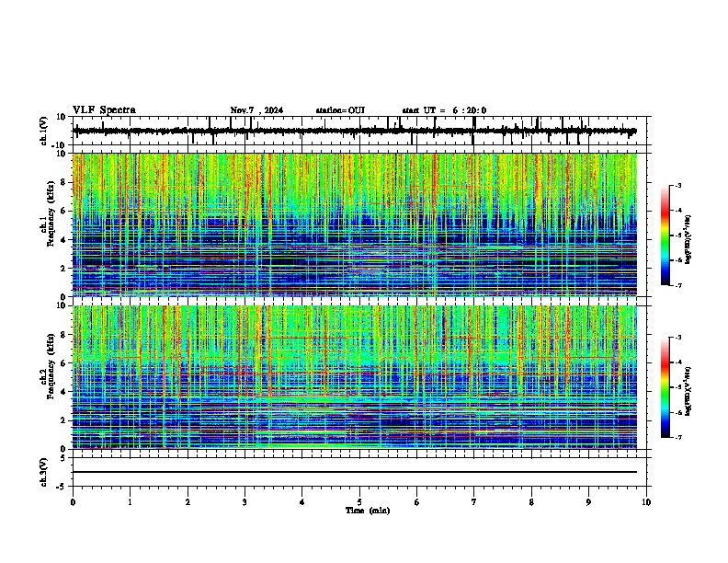The height and width of the screenshot is (563, 728).
Task: Click the 'Time (min)' axis title
Action: click(368, 510)
